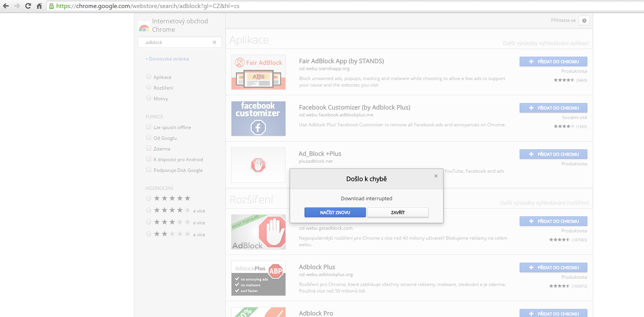Image resolution: width=644 pixels, height=317 pixels.
Task: Select the Motivy radio button
Action: [x=148, y=98]
